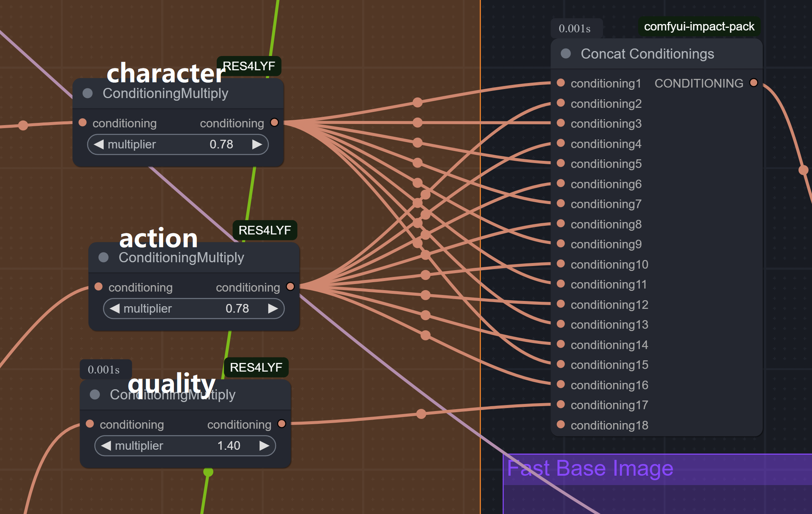
Task: Click the comfyui-impact-pack badge
Action: 699,27
